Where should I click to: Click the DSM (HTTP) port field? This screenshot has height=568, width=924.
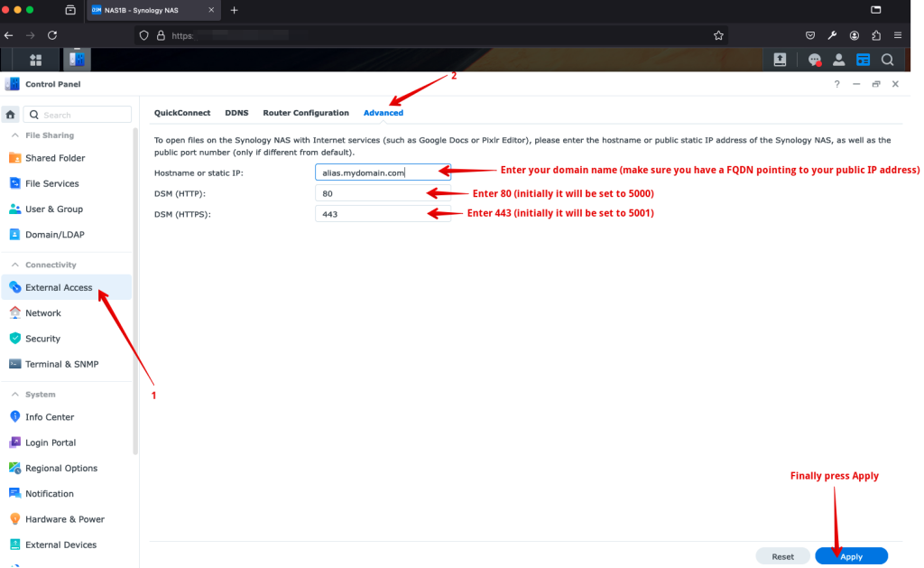(x=383, y=193)
